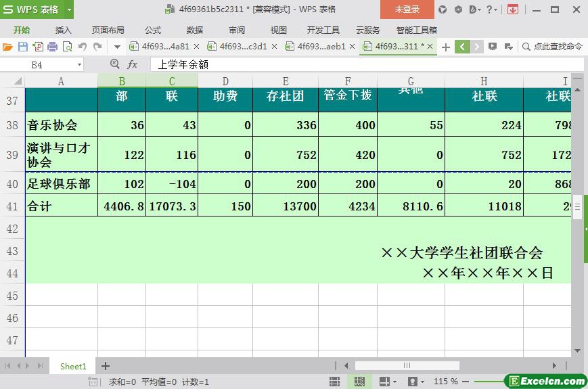Click the zoom slider in status bar
588x389 pixels.
point(487,382)
